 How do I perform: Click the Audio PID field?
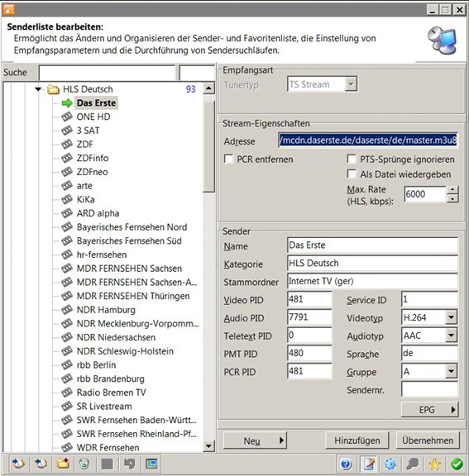(x=309, y=317)
